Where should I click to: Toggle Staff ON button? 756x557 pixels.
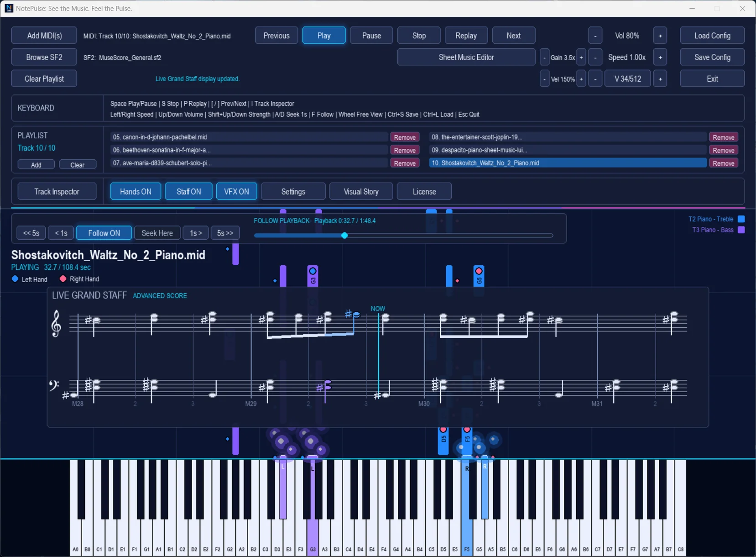coord(189,192)
